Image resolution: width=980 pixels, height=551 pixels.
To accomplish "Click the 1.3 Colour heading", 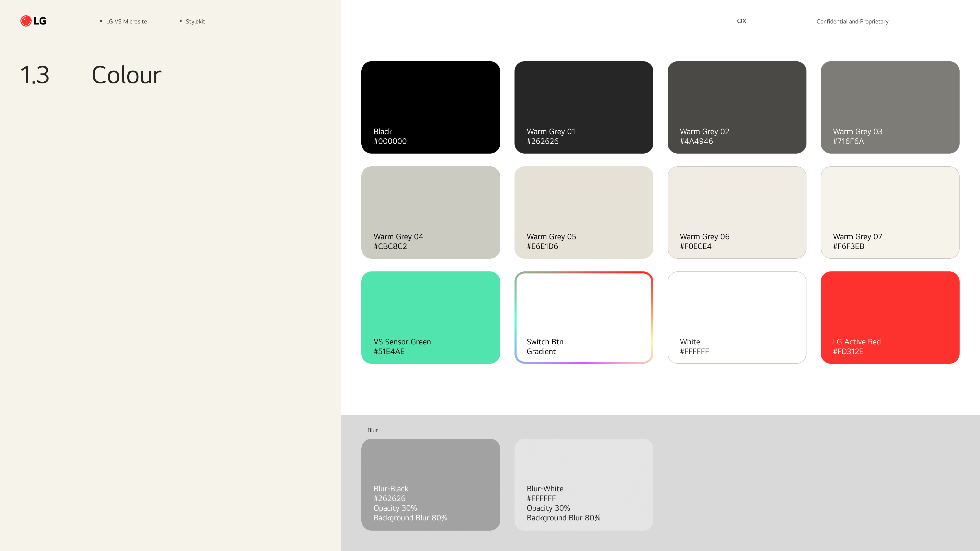I will 126,75.
